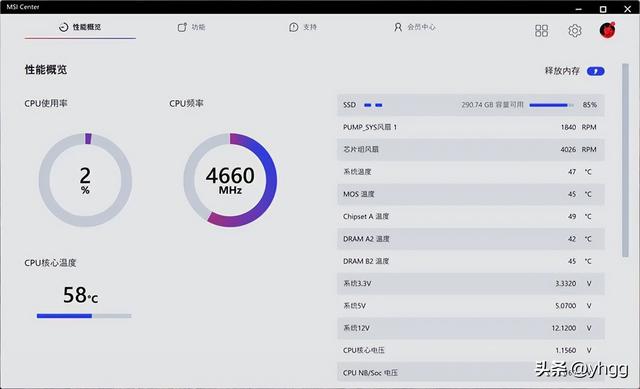
Task: Maximize the MSI Center window
Action: pos(603,9)
